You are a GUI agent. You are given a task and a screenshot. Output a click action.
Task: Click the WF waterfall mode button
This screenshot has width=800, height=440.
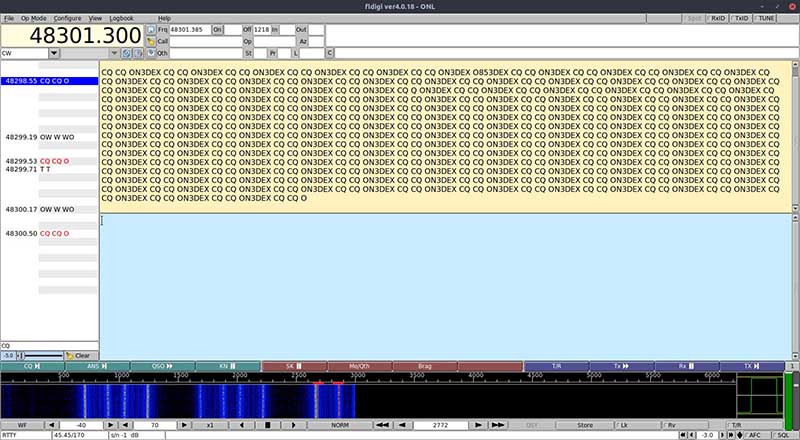tap(22, 425)
